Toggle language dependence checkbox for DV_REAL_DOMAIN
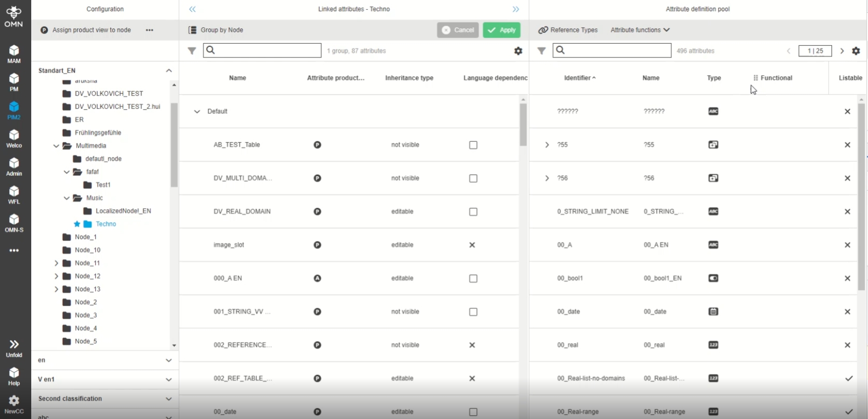Image resolution: width=868 pixels, height=419 pixels. pyautogui.click(x=473, y=212)
